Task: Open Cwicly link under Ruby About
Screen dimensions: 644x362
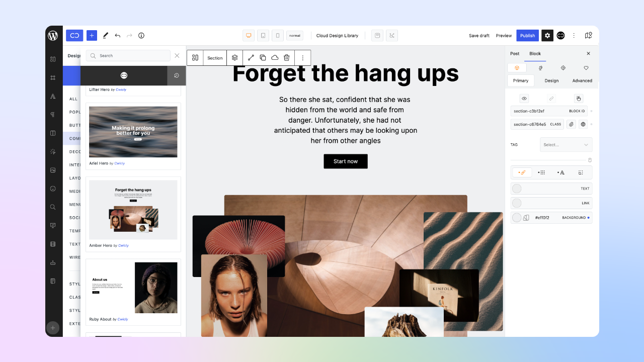Action: pyautogui.click(x=123, y=319)
